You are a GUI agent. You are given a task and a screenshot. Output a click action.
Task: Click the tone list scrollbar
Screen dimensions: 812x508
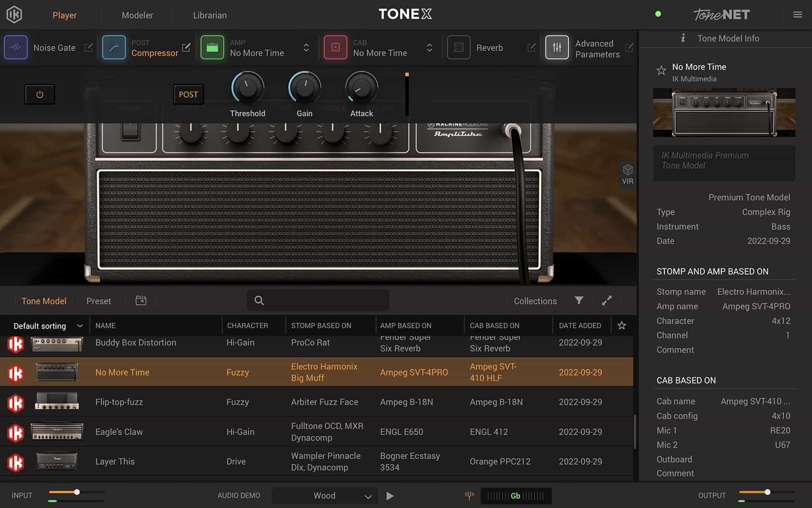pos(635,431)
